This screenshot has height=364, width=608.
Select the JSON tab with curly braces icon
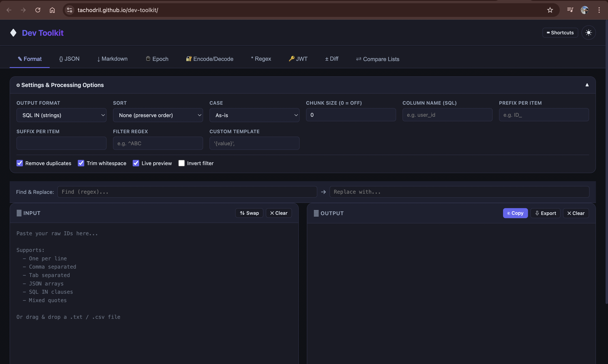(x=69, y=59)
